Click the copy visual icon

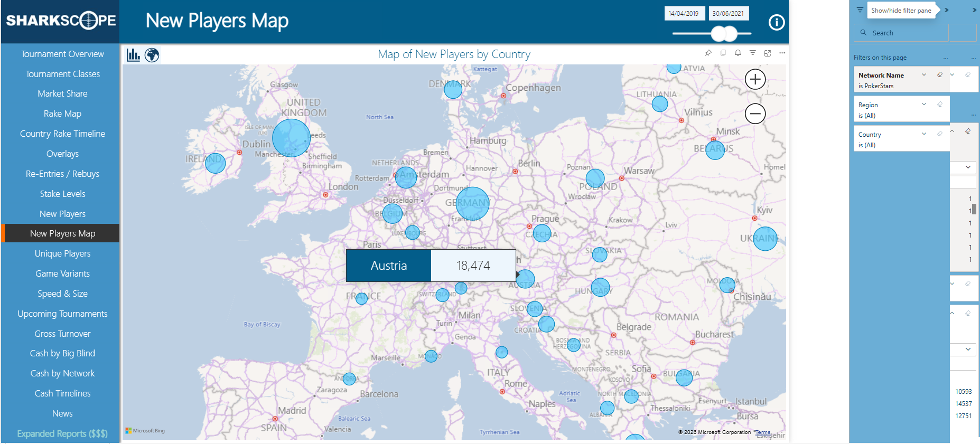coord(723,53)
